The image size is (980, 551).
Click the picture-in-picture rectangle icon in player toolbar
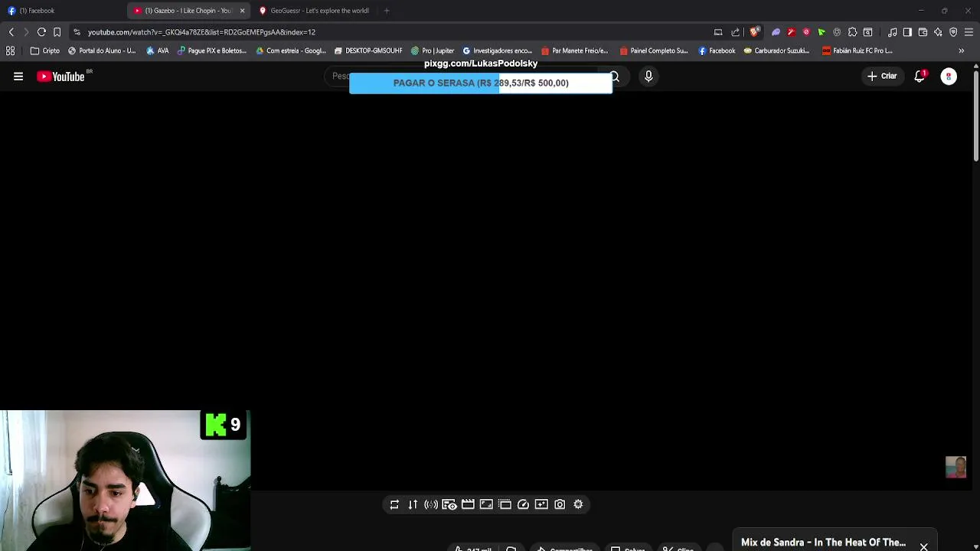pyautogui.click(x=486, y=504)
